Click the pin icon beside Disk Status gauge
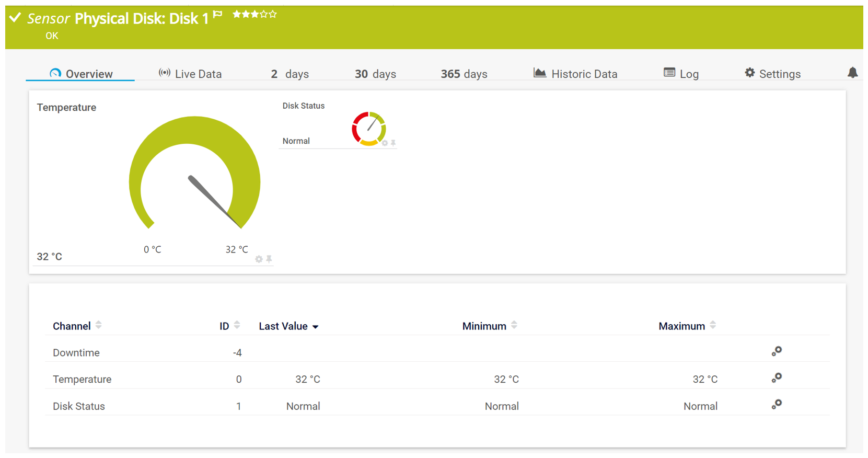Viewport: 868px width, 458px height. (x=394, y=143)
